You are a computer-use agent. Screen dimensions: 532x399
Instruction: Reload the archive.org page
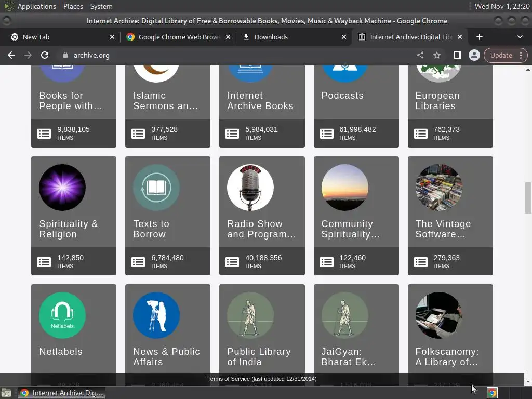tap(45, 55)
